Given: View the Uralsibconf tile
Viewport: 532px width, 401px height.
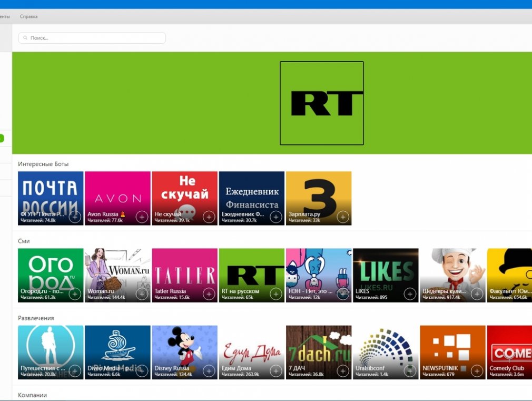Looking at the screenshot, I should point(386,353).
